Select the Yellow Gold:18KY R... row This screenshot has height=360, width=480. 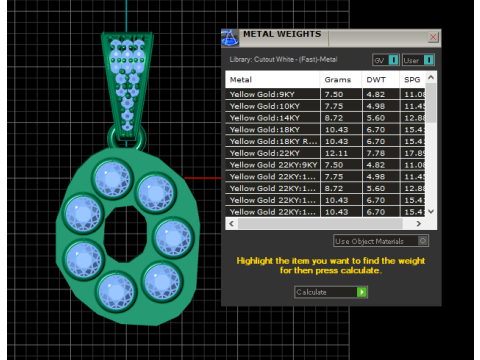325,141
